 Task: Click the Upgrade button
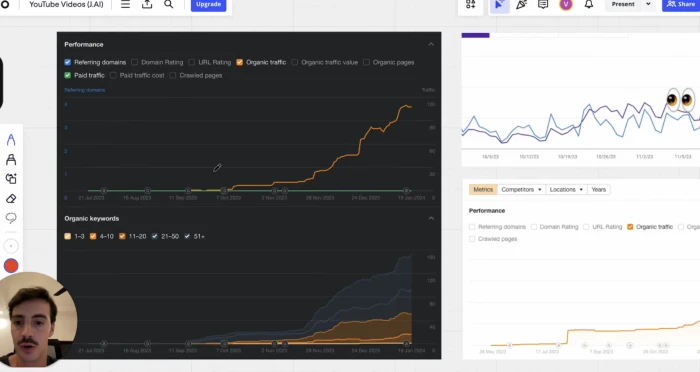[x=208, y=4]
